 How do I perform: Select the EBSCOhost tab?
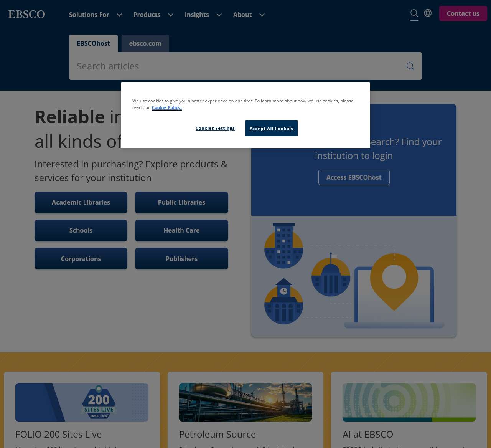coord(93,43)
